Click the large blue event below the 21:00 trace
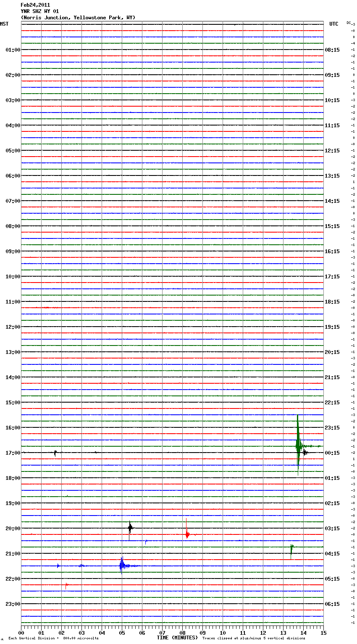Screen dimensions: 357x644 pos(122,565)
